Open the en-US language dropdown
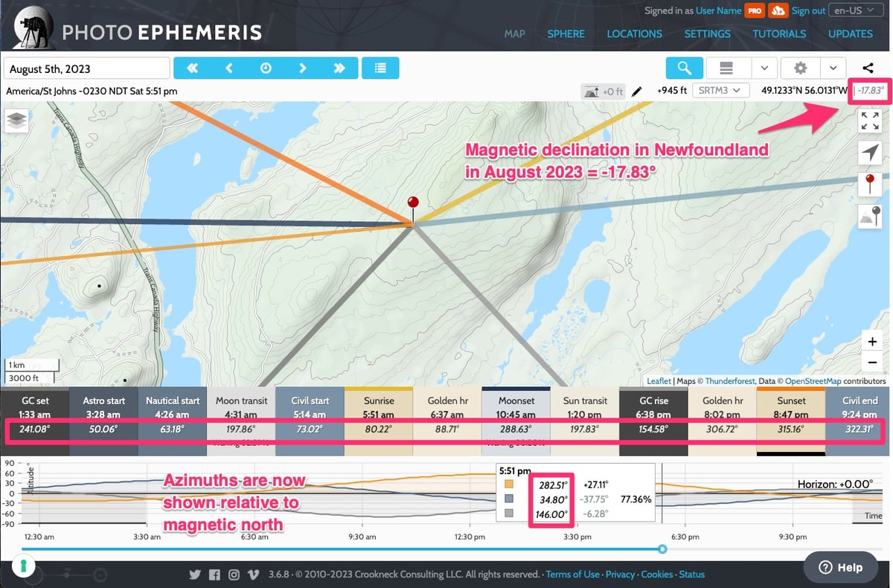This screenshot has height=588, width=893. tap(856, 10)
